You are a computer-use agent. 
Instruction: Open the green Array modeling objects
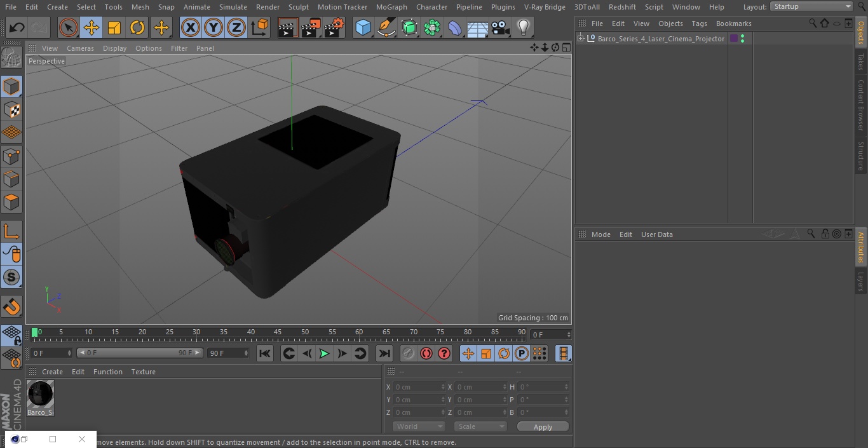[x=432, y=27]
